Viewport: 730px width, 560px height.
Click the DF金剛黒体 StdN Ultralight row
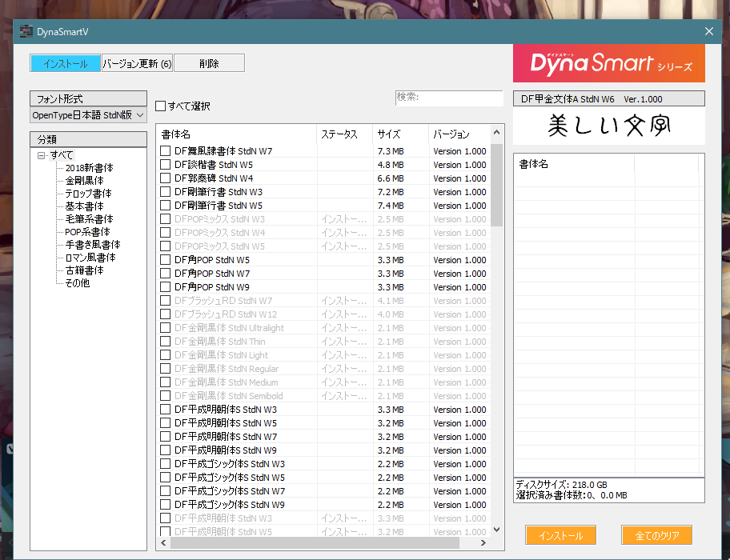pos(323,328)
